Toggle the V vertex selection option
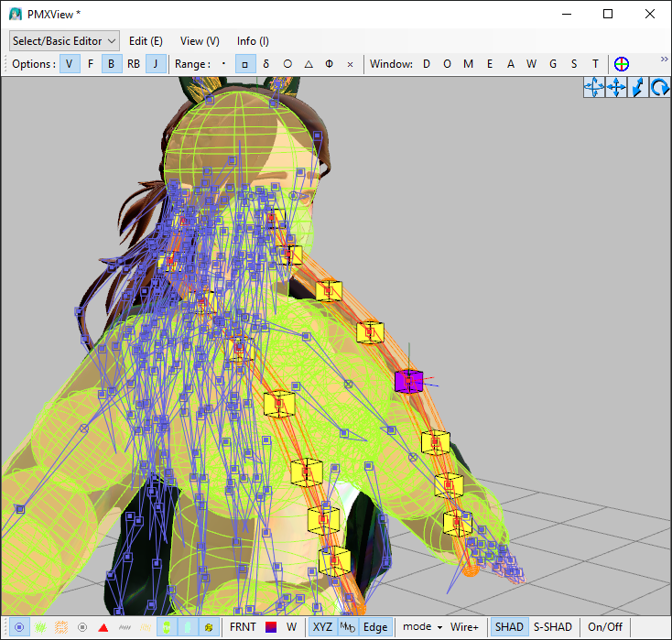 point(70,64)
